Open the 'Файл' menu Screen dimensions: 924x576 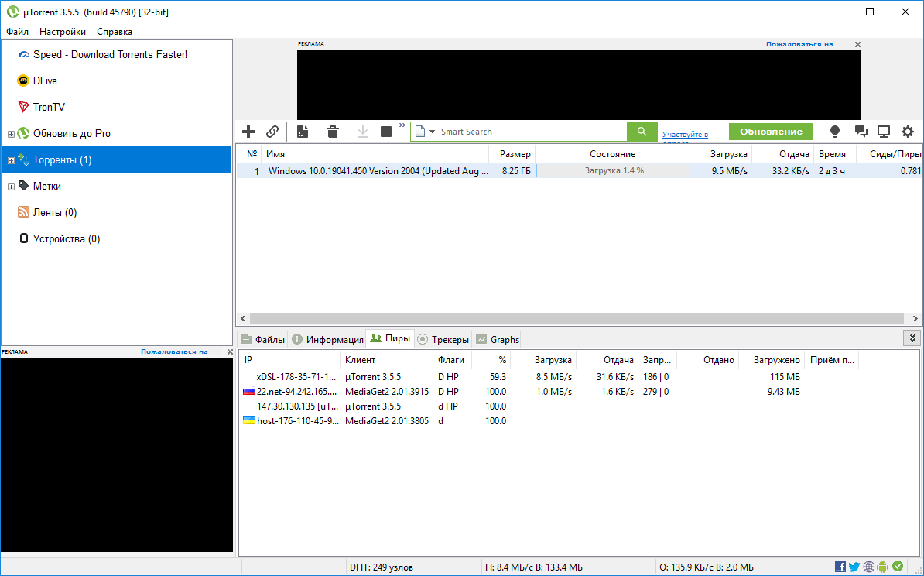[x=18, y=31]
